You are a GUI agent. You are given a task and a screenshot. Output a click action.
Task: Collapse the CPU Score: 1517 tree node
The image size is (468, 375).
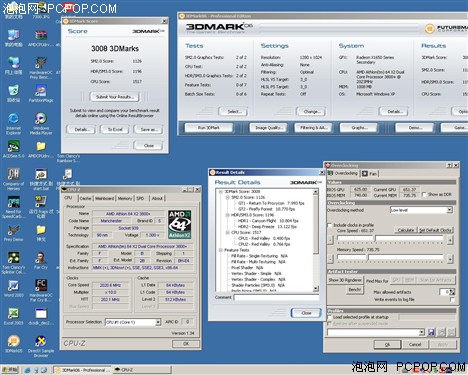(x=227, y=232)
